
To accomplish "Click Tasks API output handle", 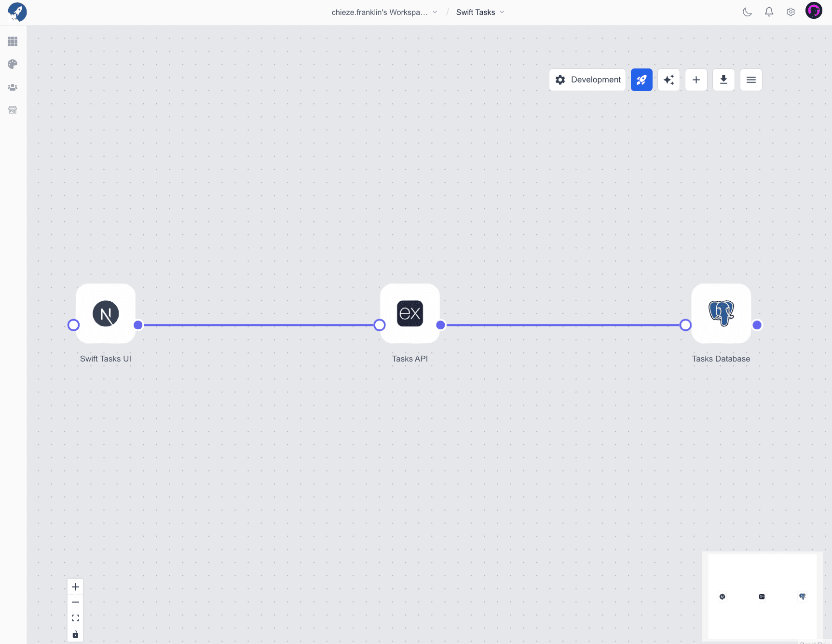I will click(440, 325).
